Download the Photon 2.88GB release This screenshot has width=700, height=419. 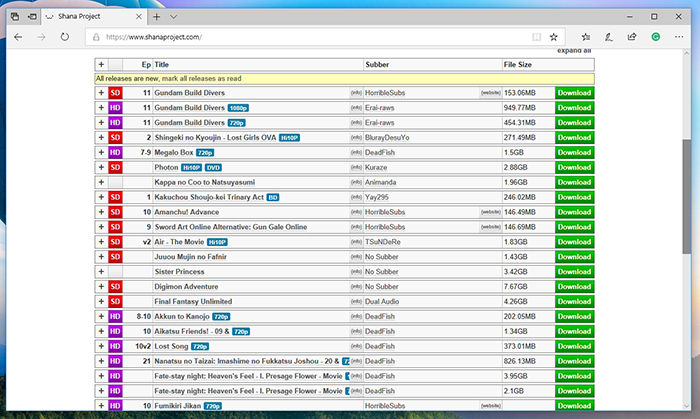tap(575, 167)
